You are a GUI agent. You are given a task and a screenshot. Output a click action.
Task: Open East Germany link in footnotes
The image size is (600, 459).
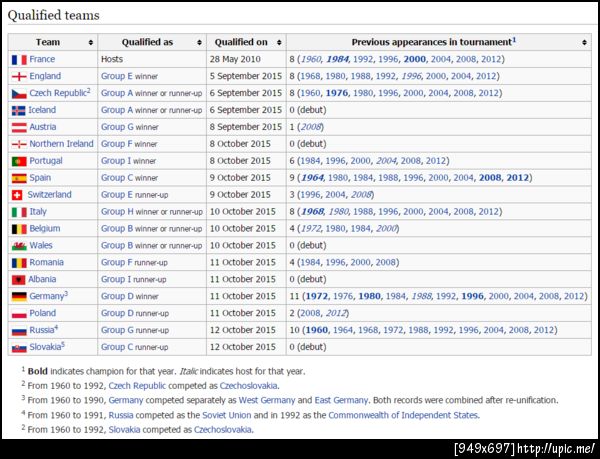point(341,400)
